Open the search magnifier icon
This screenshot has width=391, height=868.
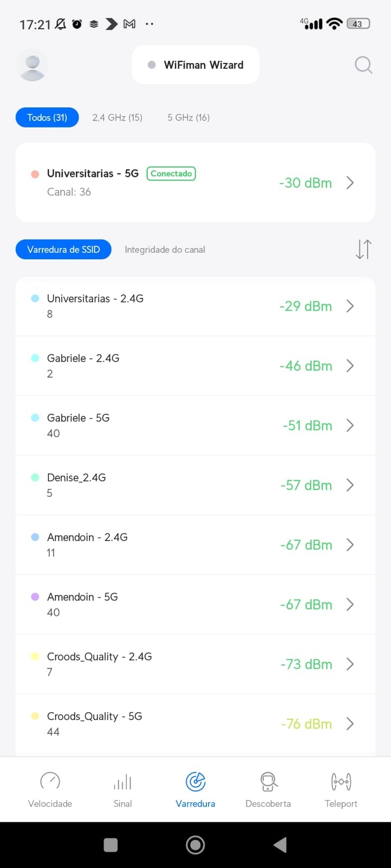point(363,65)
